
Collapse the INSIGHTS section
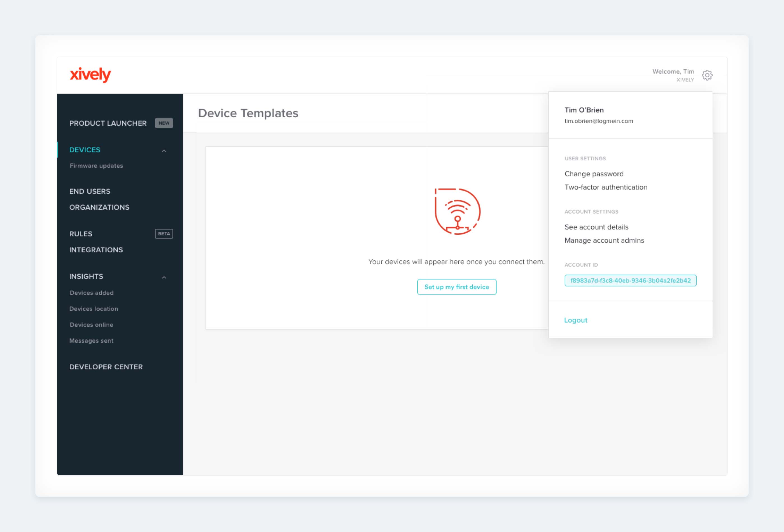[164, 277]
